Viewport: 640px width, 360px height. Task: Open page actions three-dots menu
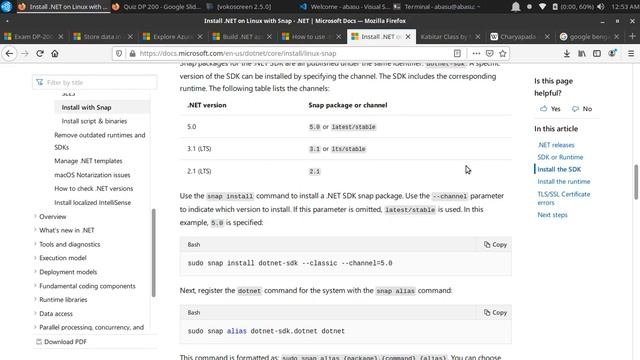tap(476, 53)
